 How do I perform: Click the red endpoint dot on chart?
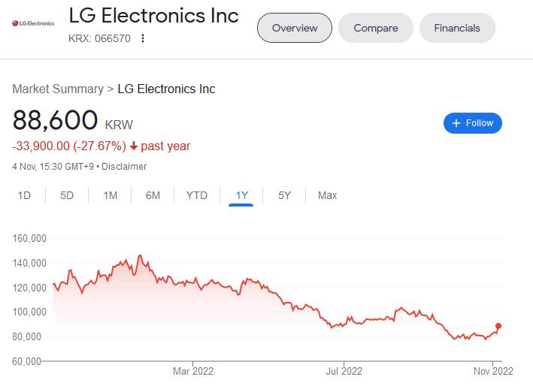[498, 326]
